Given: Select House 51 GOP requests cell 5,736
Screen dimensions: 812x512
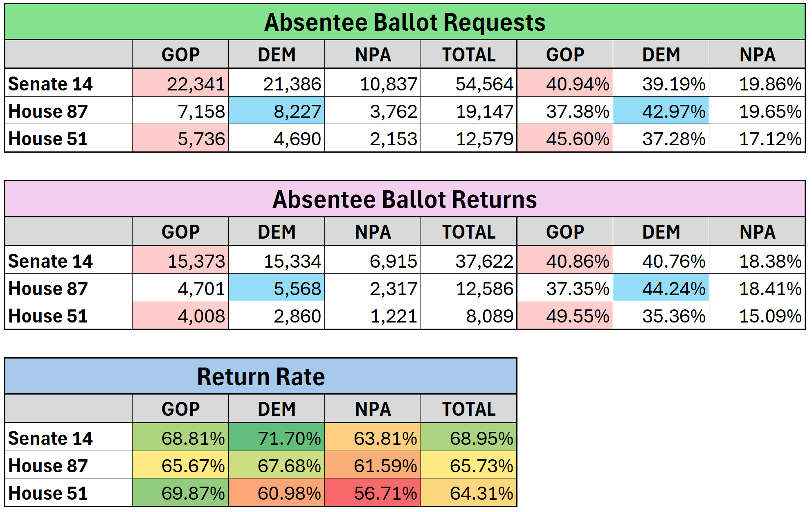Looking at the screenshot, I should 180,138.
